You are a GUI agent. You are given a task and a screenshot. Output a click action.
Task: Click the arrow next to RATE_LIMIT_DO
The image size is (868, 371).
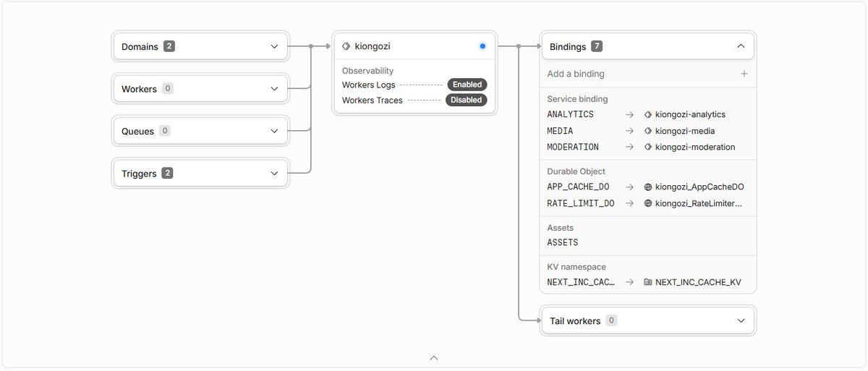629,203
